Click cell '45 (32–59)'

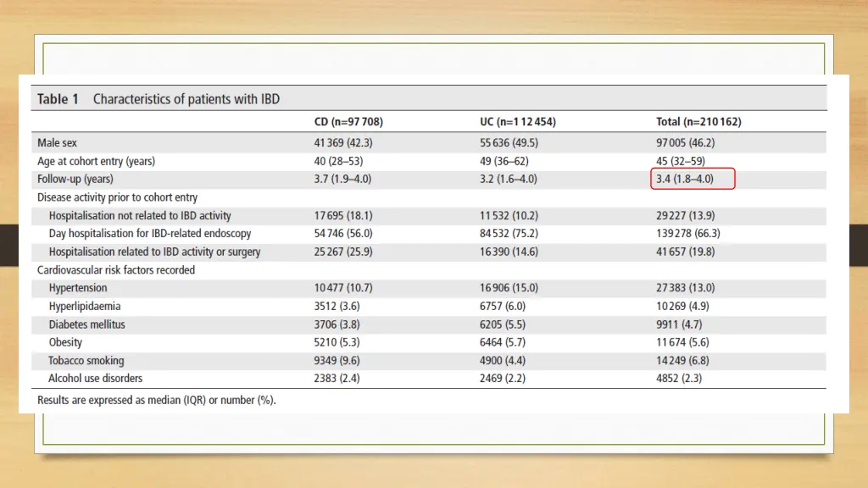click(681, 161)
